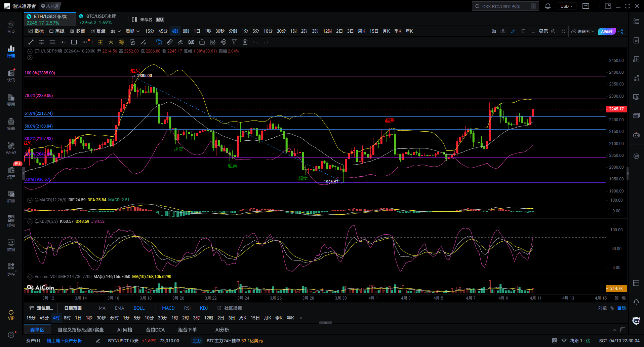644x347 pixels.
Task: Select the trend line drawing tool
Action: [x=31, y=42]
